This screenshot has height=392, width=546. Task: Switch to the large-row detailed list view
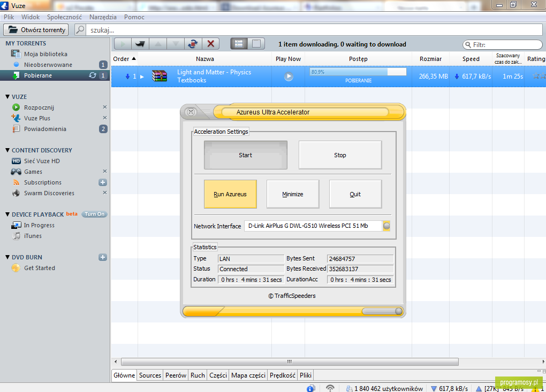pos(239,44)
